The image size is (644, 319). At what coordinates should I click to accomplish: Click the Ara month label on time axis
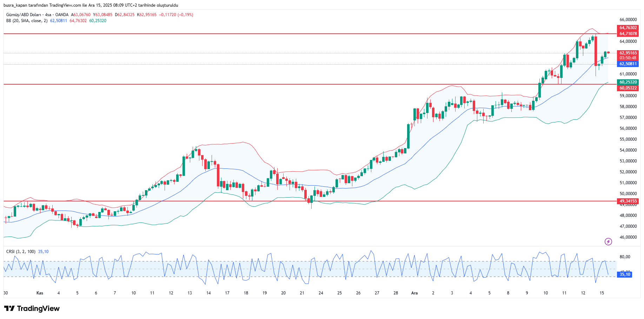tap(414, 293)
